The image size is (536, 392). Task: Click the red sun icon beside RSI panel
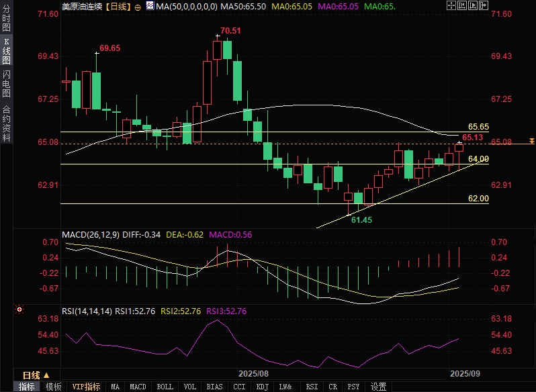click(x=19, y=309)
